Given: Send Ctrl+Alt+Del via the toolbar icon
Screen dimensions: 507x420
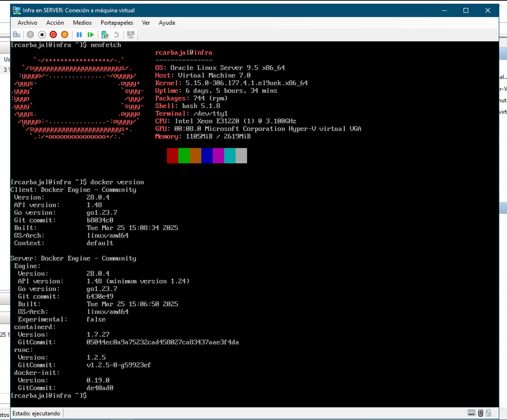Looking at the screenshot, I should click(16, 35).
